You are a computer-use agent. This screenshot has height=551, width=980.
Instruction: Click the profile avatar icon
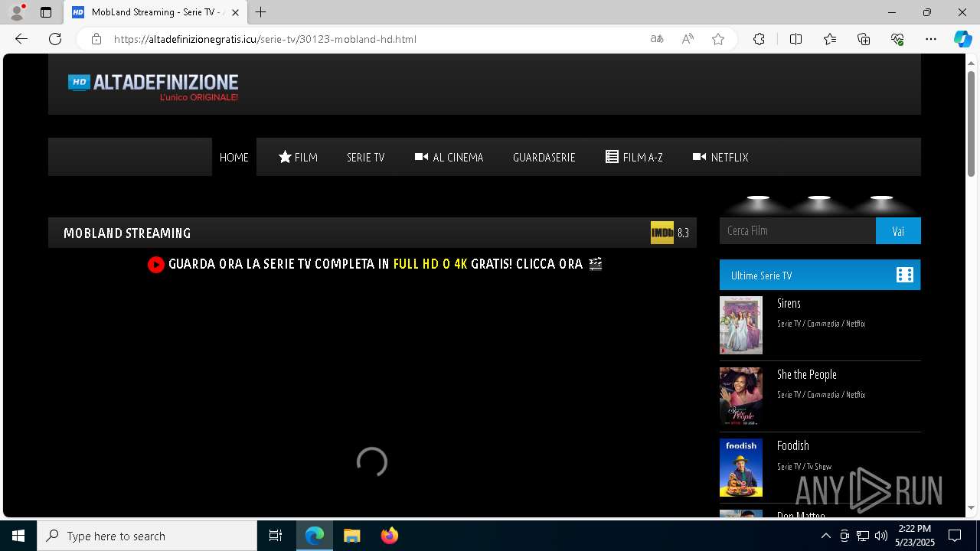[16, 12]
